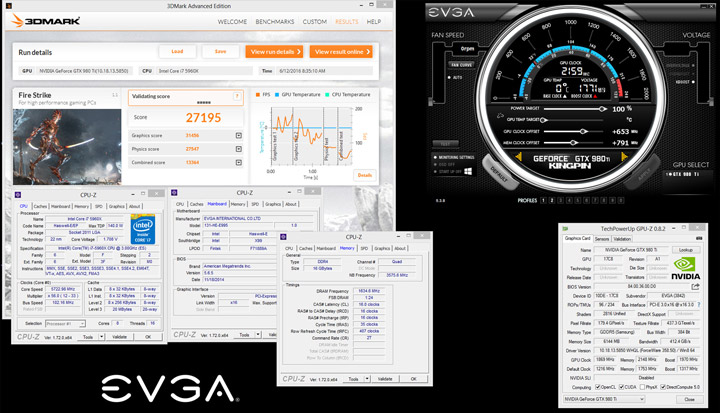Click the NVIDIA logo in GPU-Z
The image size is (720, 413).
coord(686,269)
